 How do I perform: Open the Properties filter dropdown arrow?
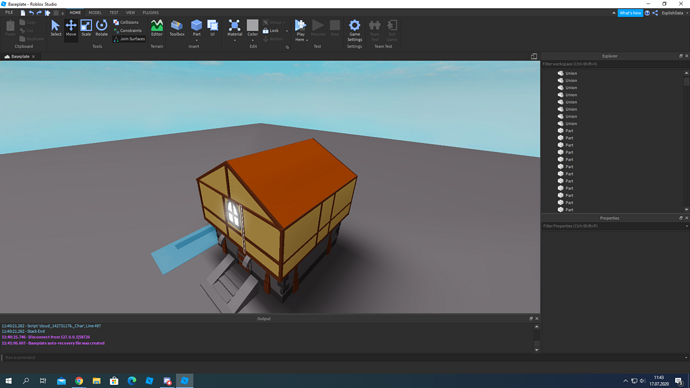tap(686, 226)
